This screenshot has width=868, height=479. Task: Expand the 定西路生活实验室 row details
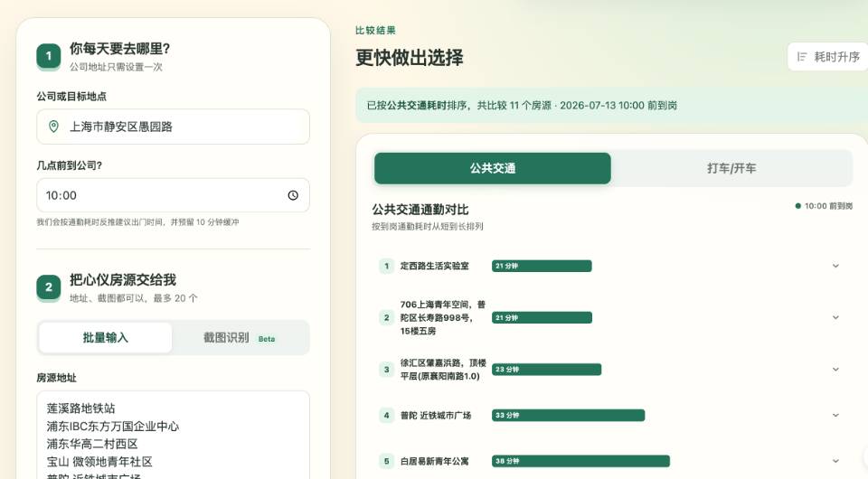pyautogui.click(x=835, y=266)
